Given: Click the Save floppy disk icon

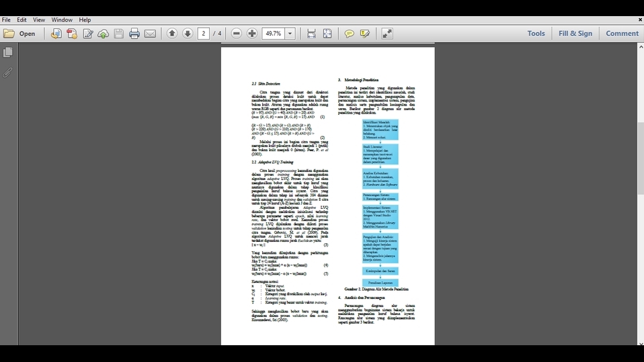Looking at the screenshot, I should 119,34.
